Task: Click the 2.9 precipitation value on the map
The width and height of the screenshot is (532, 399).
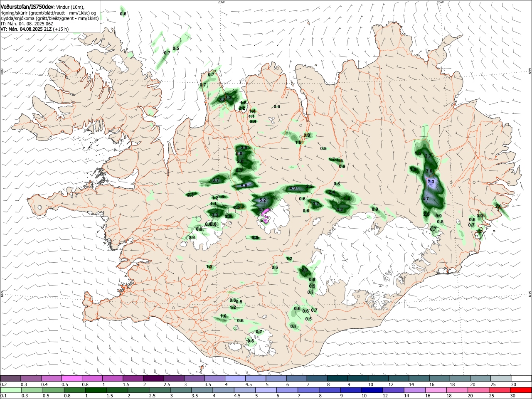Action: click(305, 270)
